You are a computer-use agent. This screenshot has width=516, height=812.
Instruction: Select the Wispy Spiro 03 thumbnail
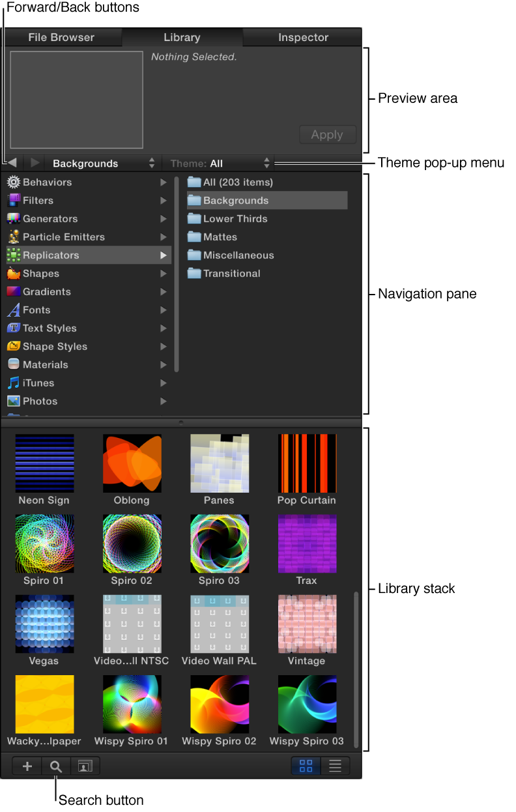[307, 704]
